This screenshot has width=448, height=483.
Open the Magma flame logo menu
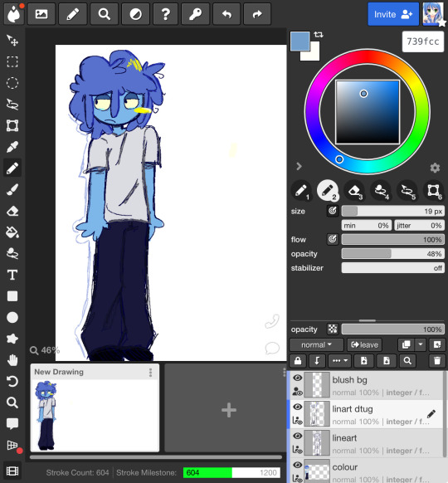click(13, 14)
